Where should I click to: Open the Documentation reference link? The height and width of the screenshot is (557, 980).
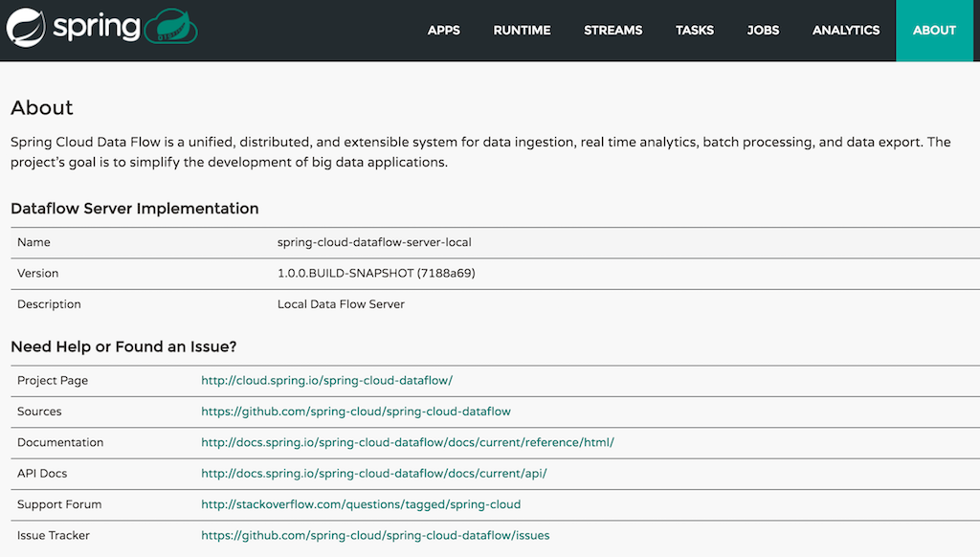tap(408, 443)
